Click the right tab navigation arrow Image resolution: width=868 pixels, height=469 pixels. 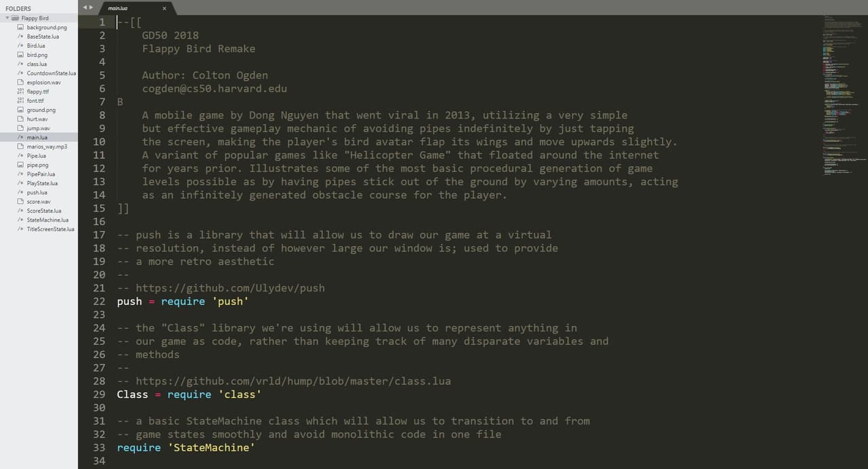91,7
